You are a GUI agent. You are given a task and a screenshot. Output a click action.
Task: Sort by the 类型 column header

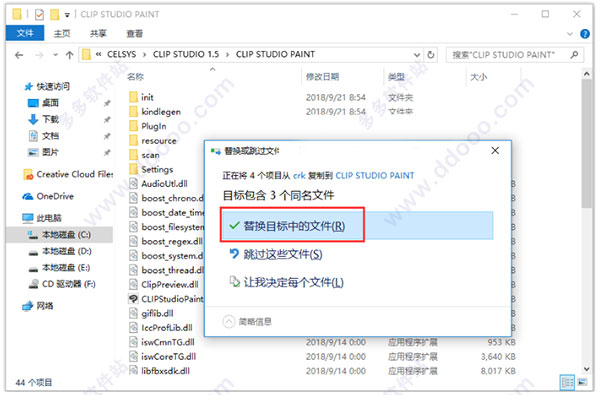tap(396, 77)
